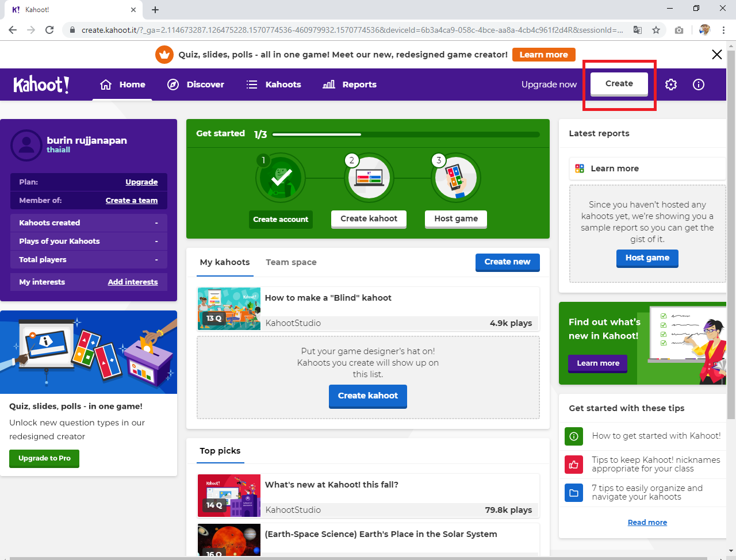736x560 pixels.
Task: Open Chrome's three-dot menu
Action: click(723, 30)
